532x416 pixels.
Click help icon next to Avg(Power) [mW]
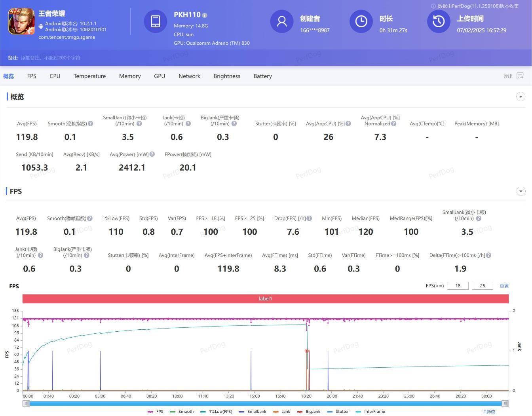(x=152, y=154)
